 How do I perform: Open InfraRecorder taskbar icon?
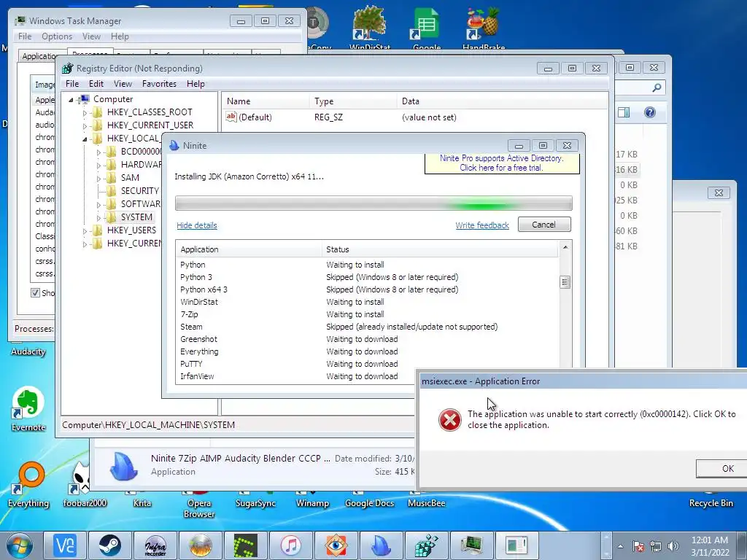click(x=155, y=545)
